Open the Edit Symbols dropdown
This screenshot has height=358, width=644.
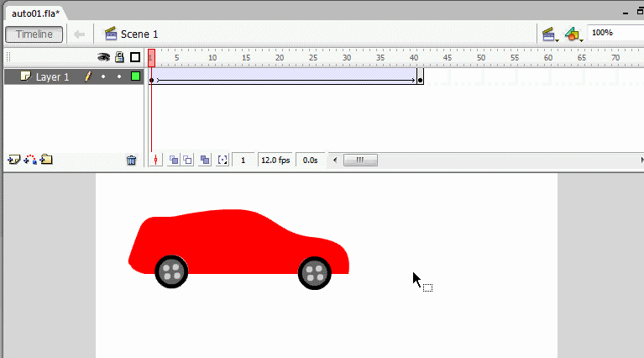(x=573, y=34)
